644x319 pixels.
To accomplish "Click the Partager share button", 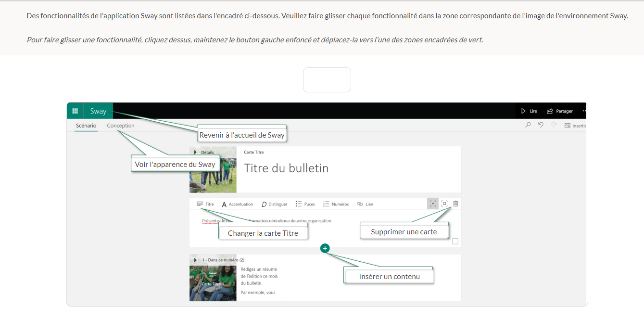I will (560, 111).
